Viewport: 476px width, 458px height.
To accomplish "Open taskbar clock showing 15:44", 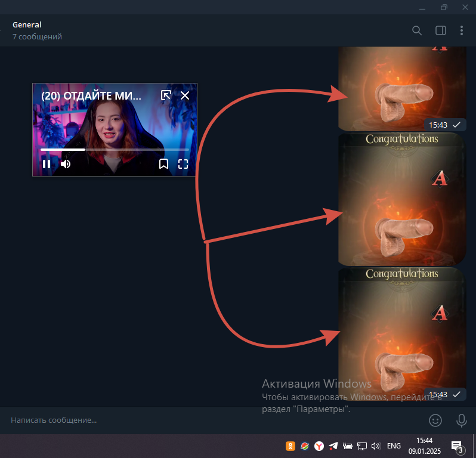I will 424,446.
